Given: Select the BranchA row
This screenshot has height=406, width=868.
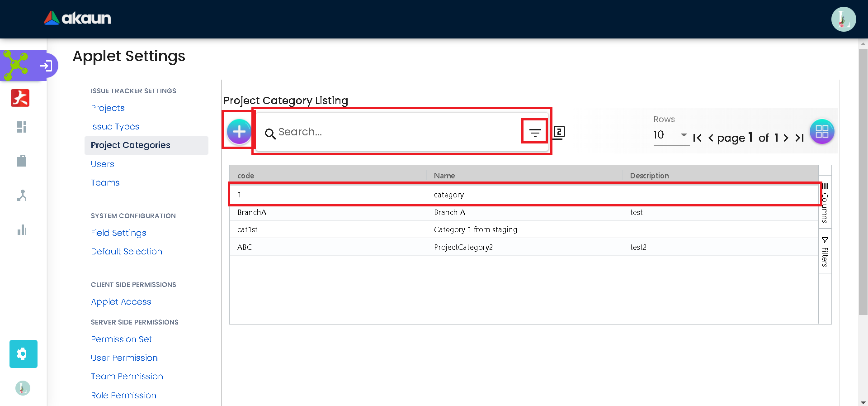Looking at the screenshot, I should 524,212.
